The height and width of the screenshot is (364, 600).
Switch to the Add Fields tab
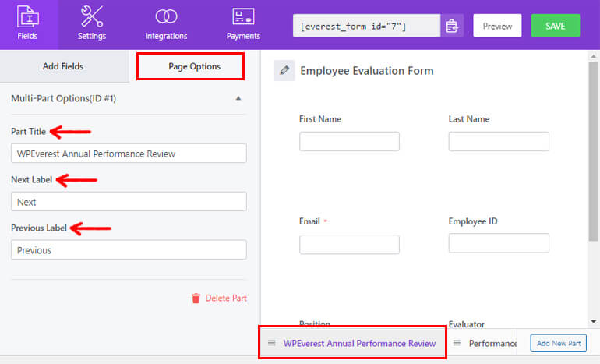point(63,67)
